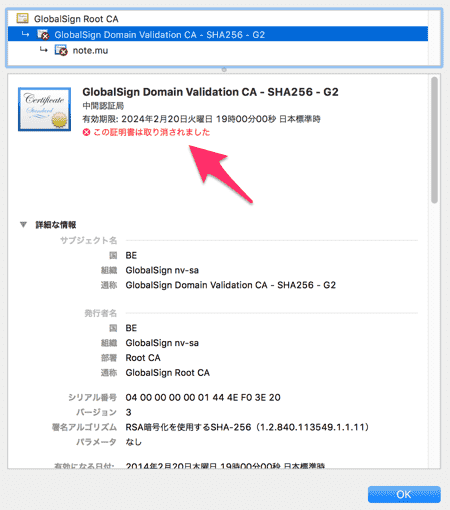The image size is (450, 510).
Task: Click subject common name Domain Validation CA value
Action: click(230, 285)
